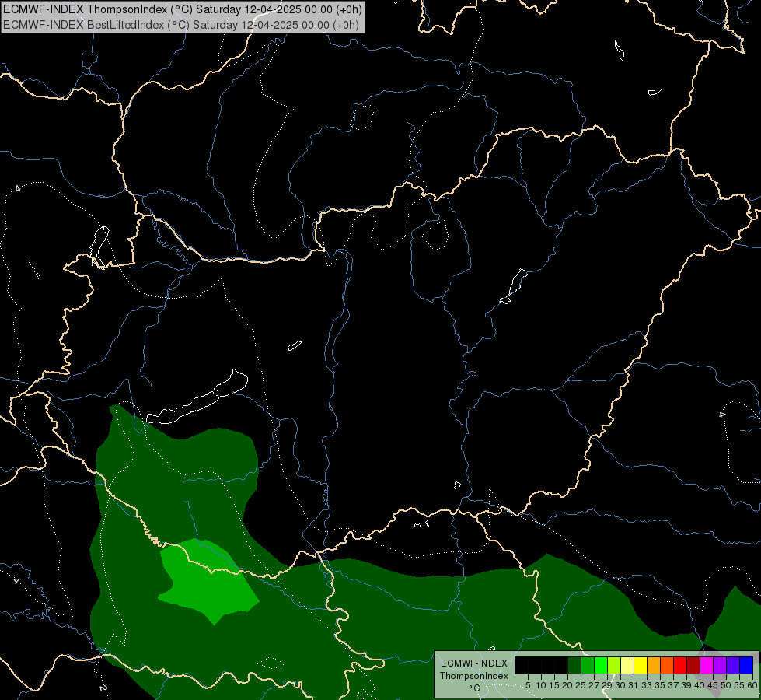This screenshot has height=700, width=761.
Task: Click the large elongated white-outlined lake
Action: coord(197,397)
